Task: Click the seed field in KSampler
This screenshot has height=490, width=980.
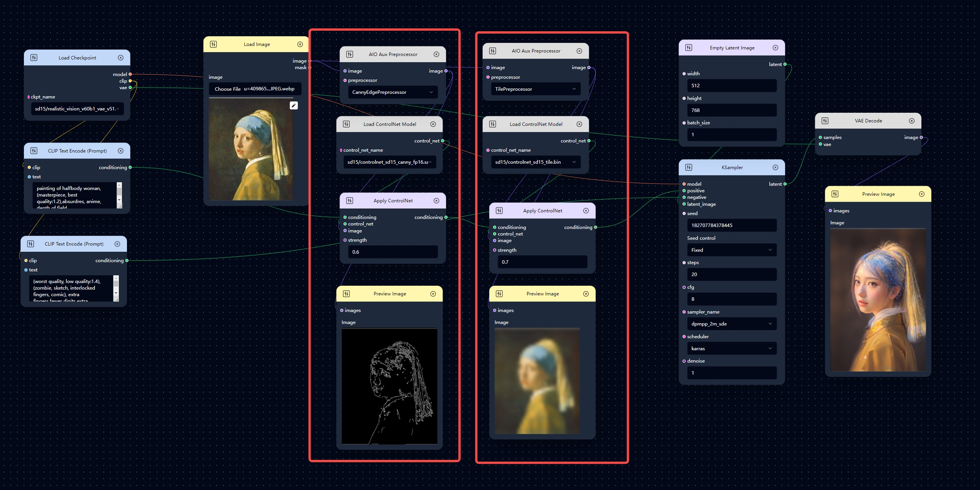Action: pyautogui.click(x=732, y=225)
